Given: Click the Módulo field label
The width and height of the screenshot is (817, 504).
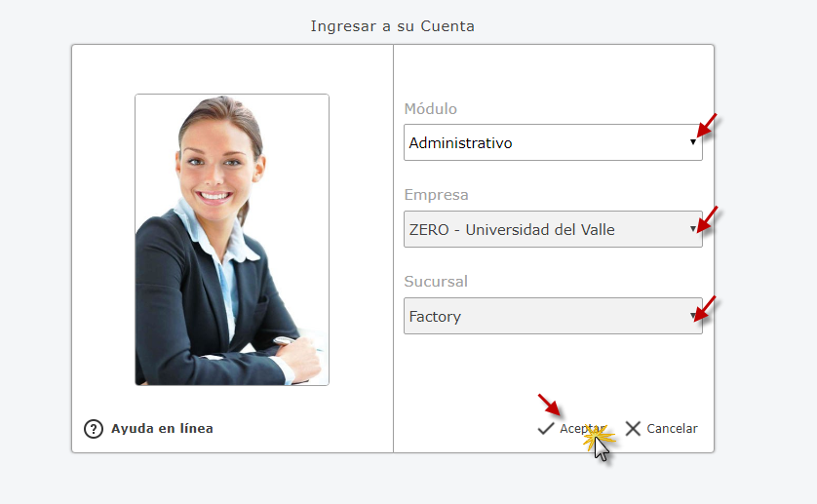Looking at the screenshot, I should 430,108.
